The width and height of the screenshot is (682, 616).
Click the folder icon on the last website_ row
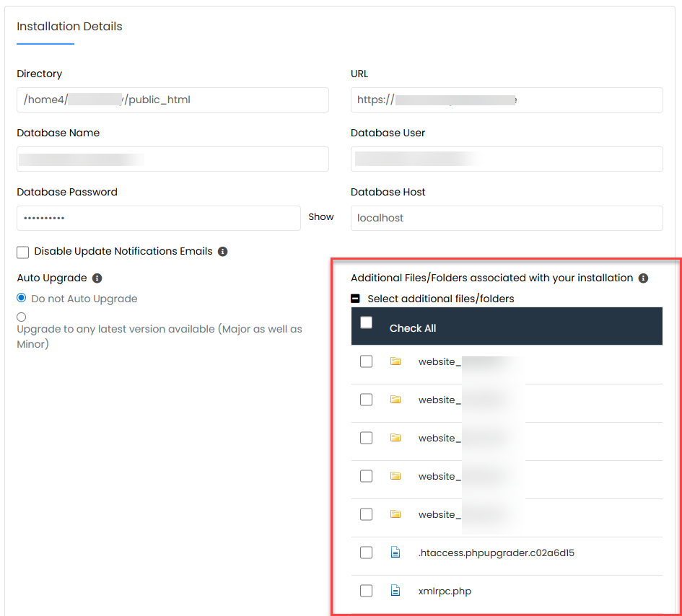point(395,514)
